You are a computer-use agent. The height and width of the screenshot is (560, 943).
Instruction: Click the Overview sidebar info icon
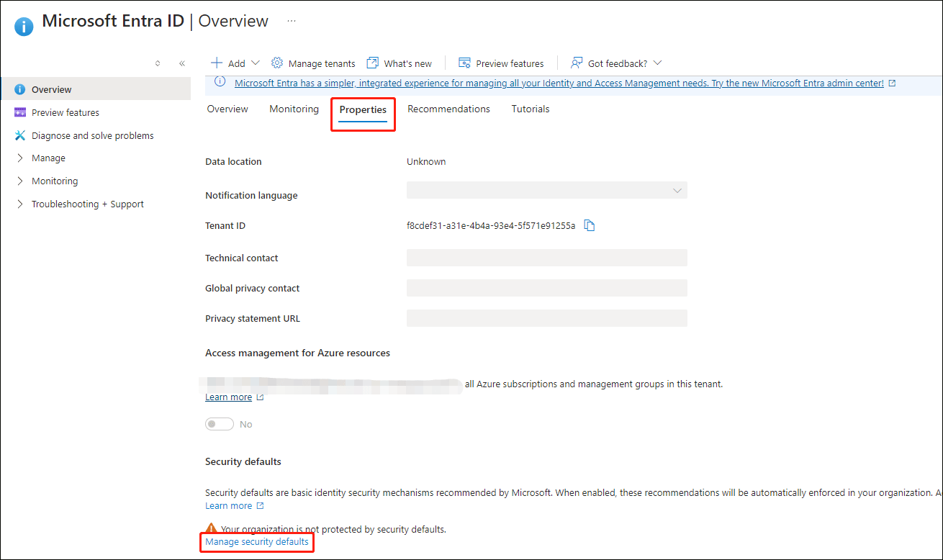tap(20, 89)
